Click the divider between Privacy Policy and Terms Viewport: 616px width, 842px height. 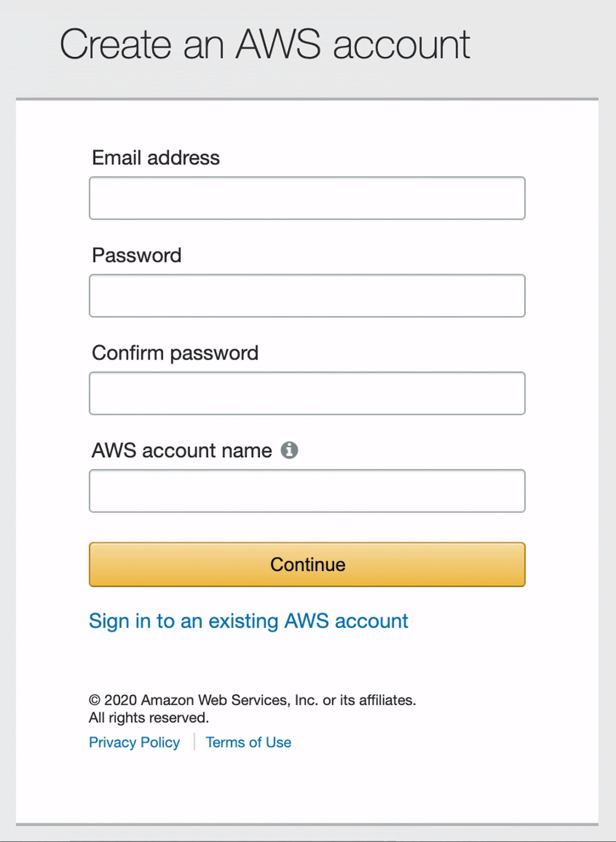(194, 742)
